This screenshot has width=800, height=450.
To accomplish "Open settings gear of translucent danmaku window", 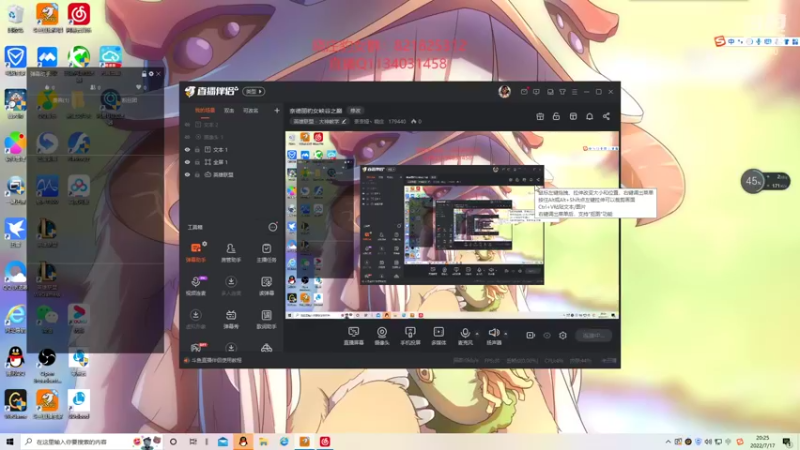I will (x=151, y=74).
